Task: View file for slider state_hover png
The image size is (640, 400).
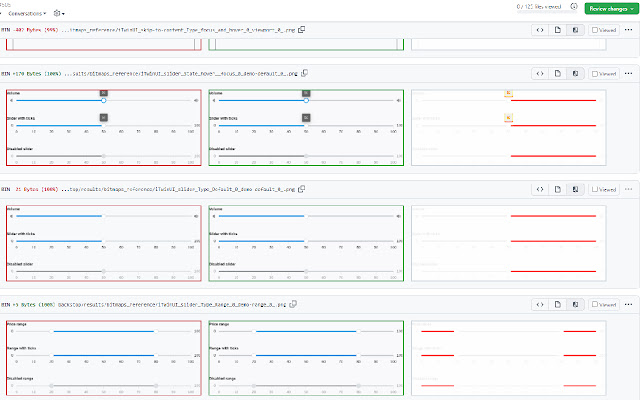Action: click(558, 73)
